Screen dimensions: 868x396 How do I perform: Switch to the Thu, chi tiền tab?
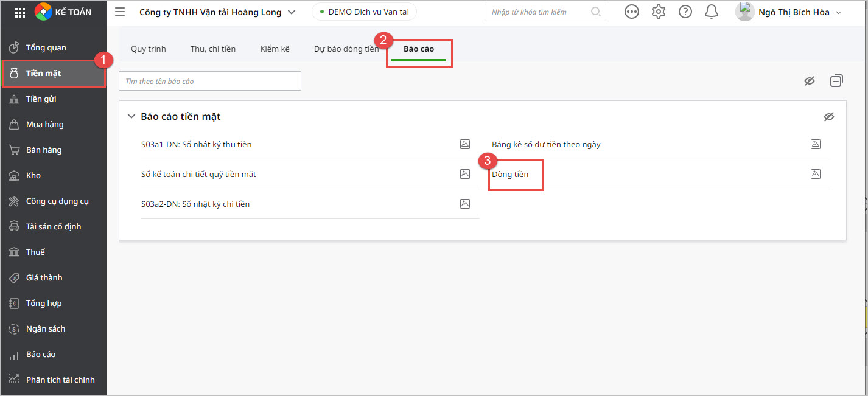pos(212,49)
